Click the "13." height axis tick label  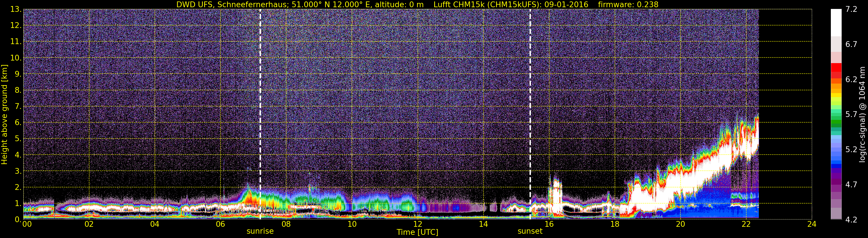click(x=16, y=10)
